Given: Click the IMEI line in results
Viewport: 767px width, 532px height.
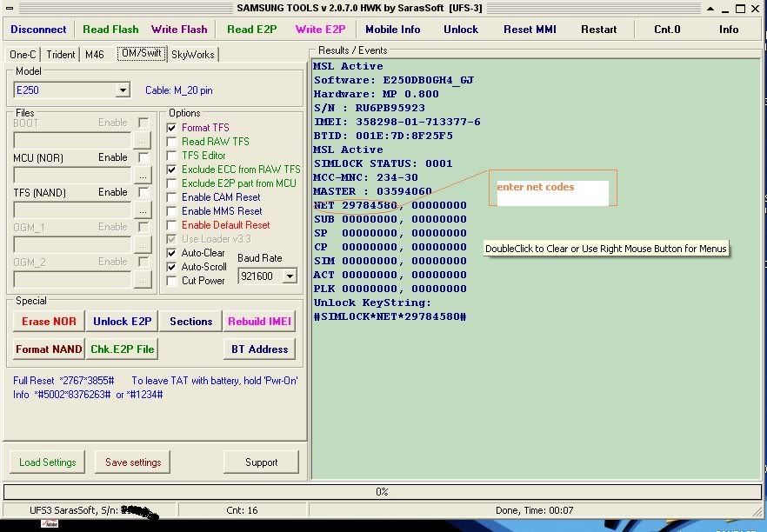Looking at the screenshot, I should click(x=397, y=122).
